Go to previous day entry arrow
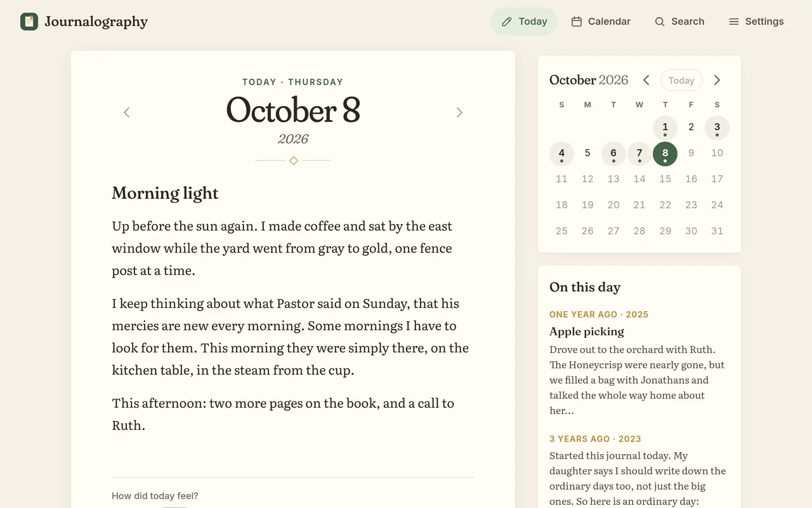The width and height of the screenshot is (812, 508). coord(126,112)
